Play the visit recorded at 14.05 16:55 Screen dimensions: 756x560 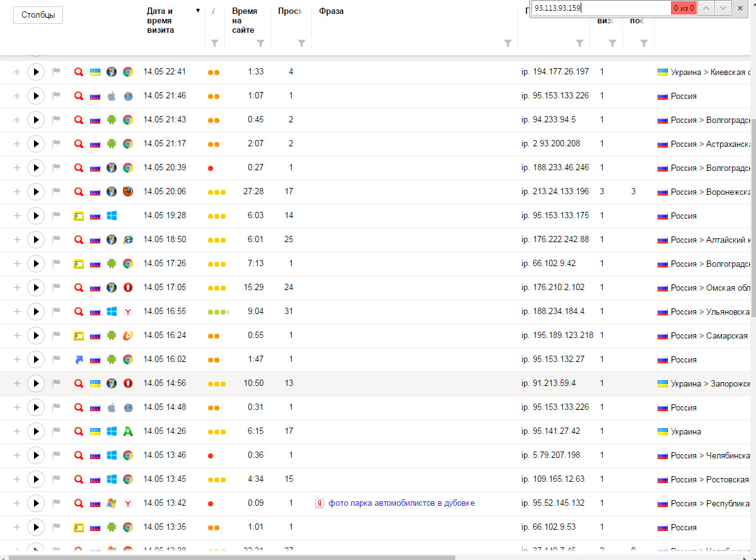pyautogui.click(x=36, y=312)
